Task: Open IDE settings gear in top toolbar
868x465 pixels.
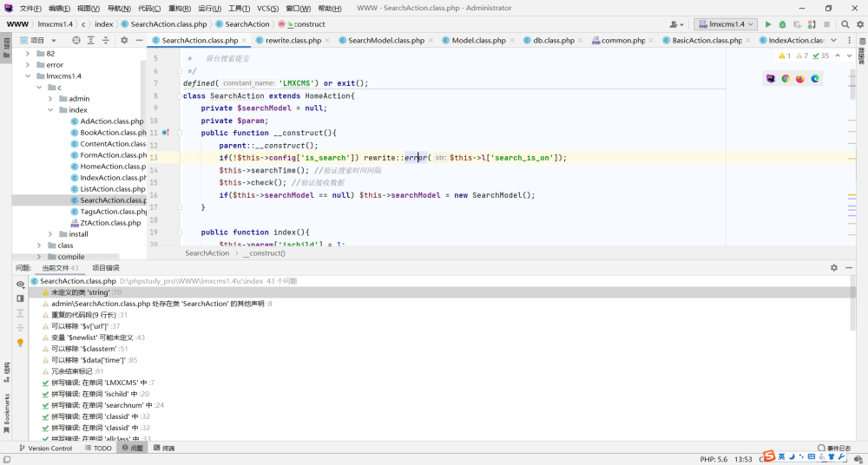Action: click(859, 24)
